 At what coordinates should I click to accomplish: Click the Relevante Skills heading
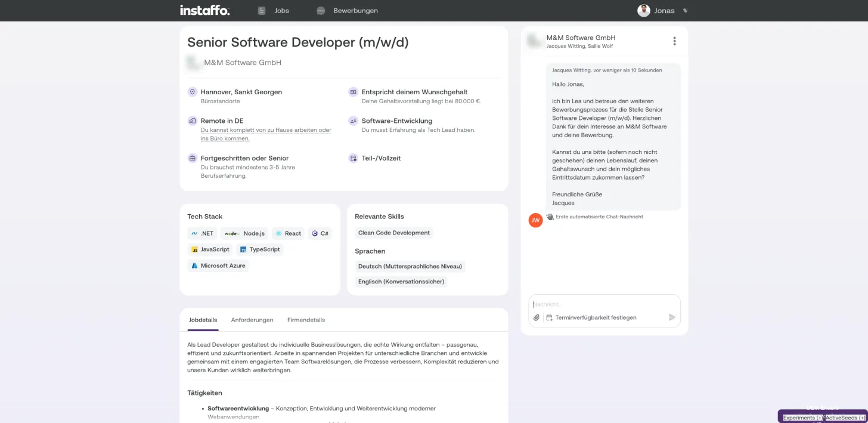(379, 217)
